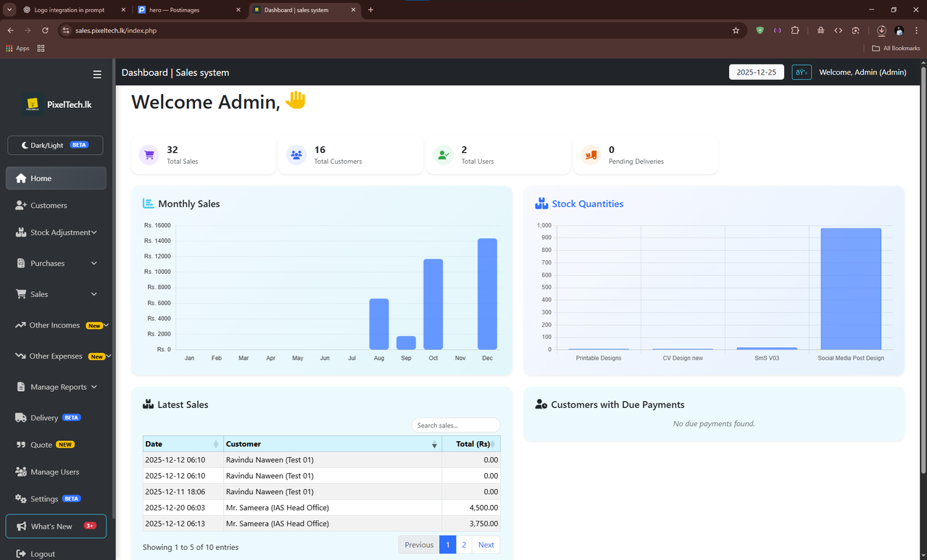Viewport: 927px width, 560px height.
Task: Click the browser downloads icon
Action: point(881,30)
